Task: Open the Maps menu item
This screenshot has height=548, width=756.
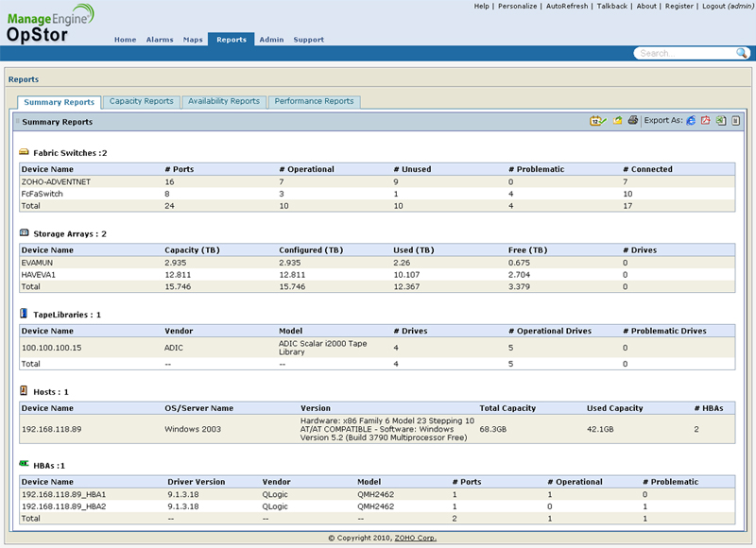Action: [x=193, y=40]
